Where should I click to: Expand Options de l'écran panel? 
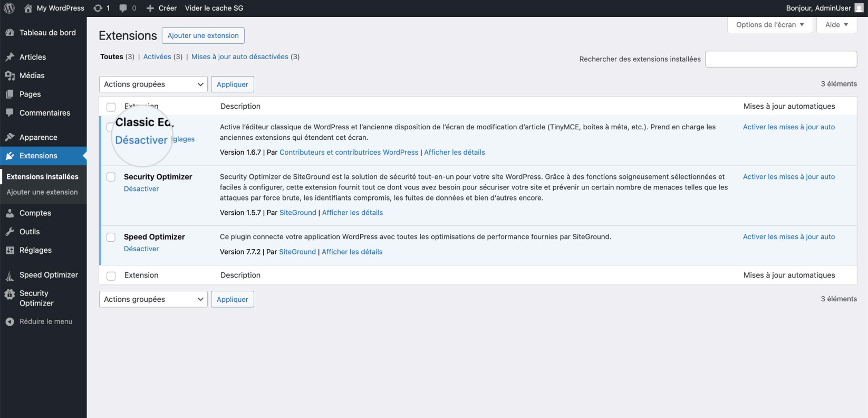coord(770,25)
